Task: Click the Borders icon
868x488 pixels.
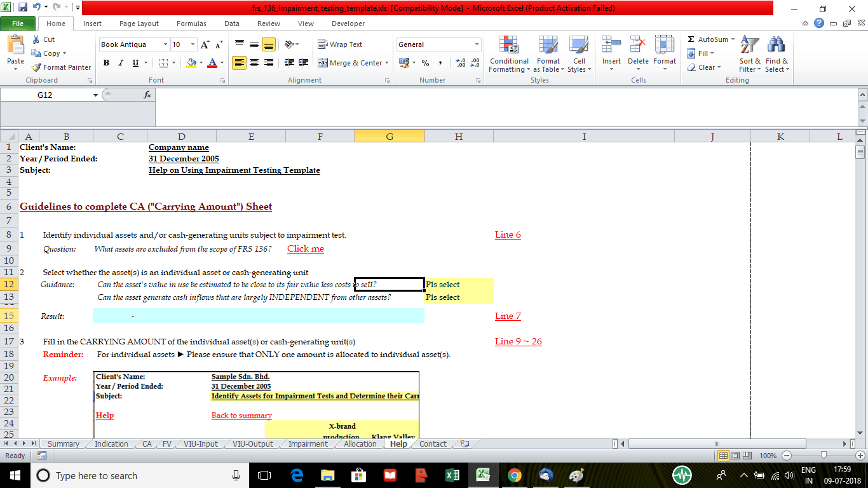Action: [x=163, y=63]
